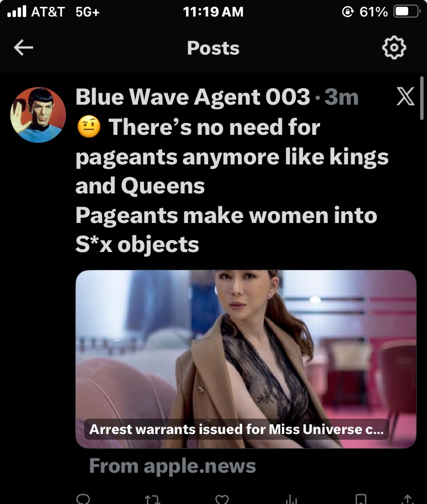Tap the post text about pageants

coord(232,185)
